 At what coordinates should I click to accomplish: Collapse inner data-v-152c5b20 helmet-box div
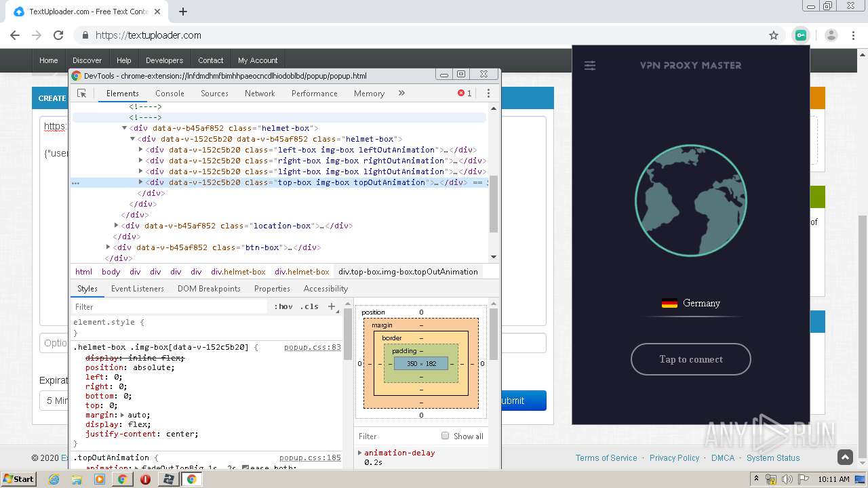[x=133, y=139]
